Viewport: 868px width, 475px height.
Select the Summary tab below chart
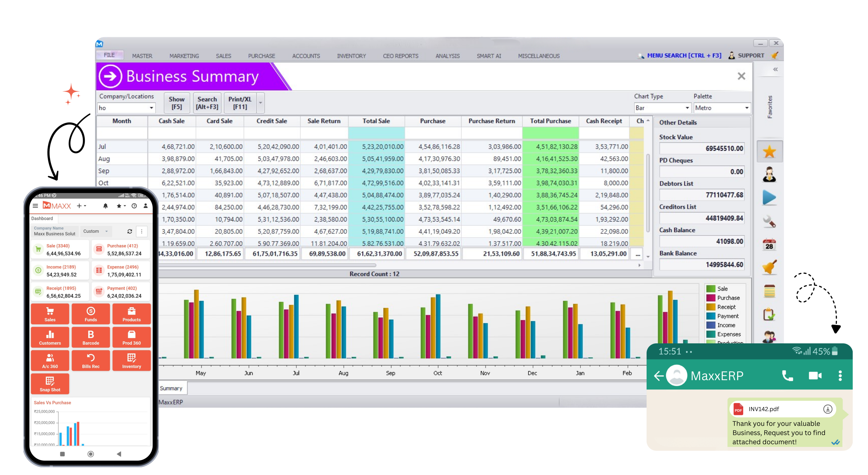point(171,388)
